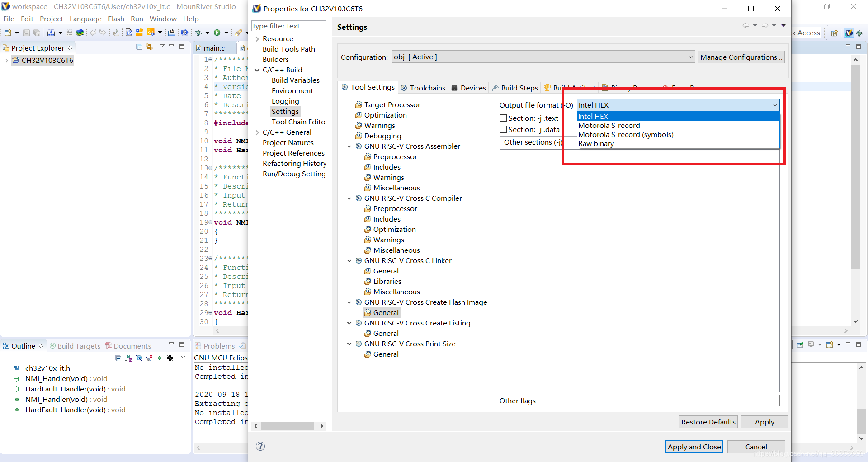Click the Apply button

point(764,422)
